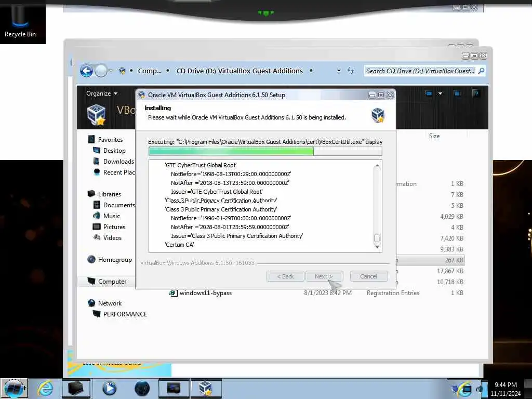532x399 pixels.
Task: Open PERFORMANCE under Network
Action: click(125, 314)
